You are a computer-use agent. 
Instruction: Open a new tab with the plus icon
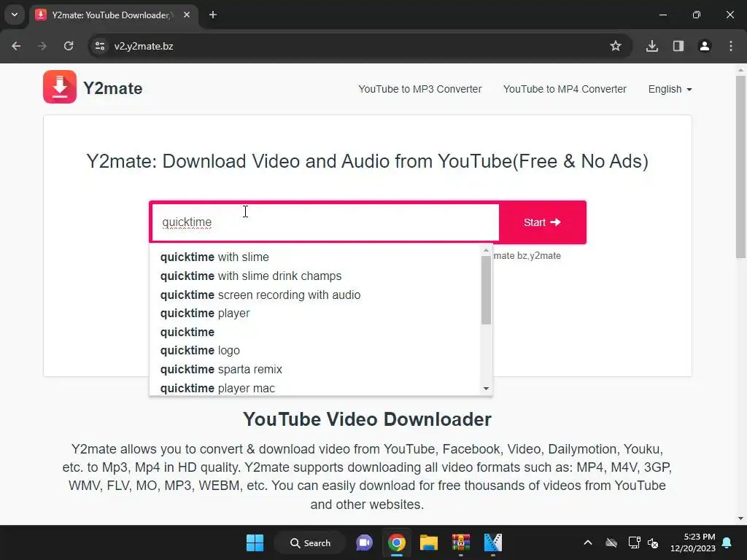(x=213, y=15)
